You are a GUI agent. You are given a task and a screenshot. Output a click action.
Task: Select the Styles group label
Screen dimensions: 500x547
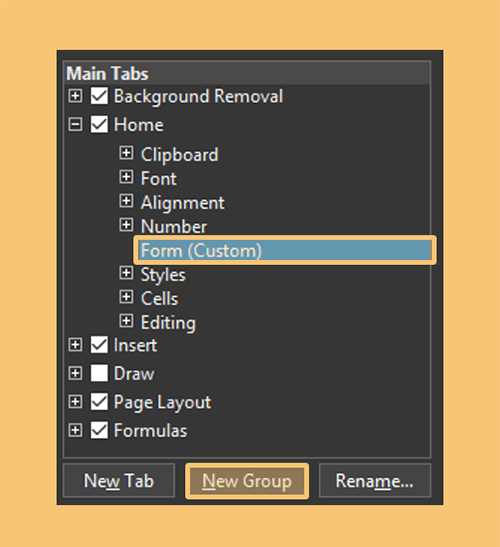tap(163, 275)
